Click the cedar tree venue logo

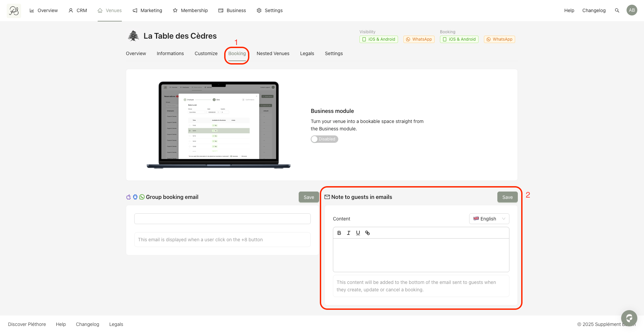(x=133, y=36)
